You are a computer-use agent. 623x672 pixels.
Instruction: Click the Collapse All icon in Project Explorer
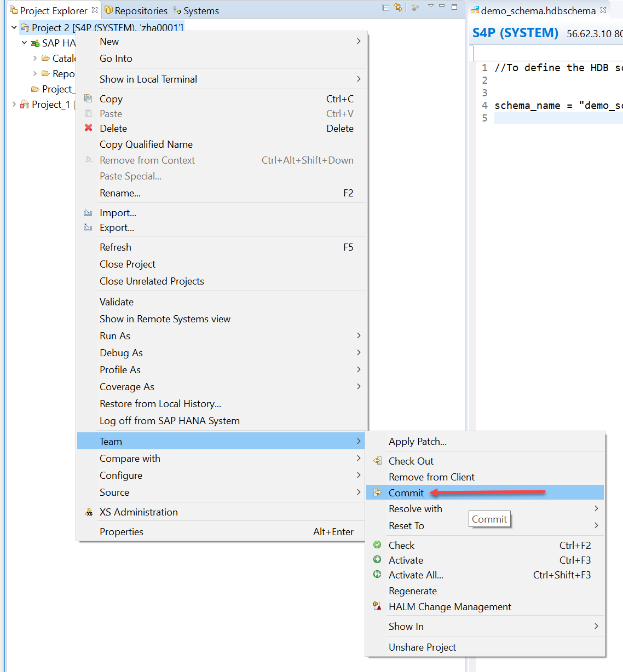tap(386, 7)
